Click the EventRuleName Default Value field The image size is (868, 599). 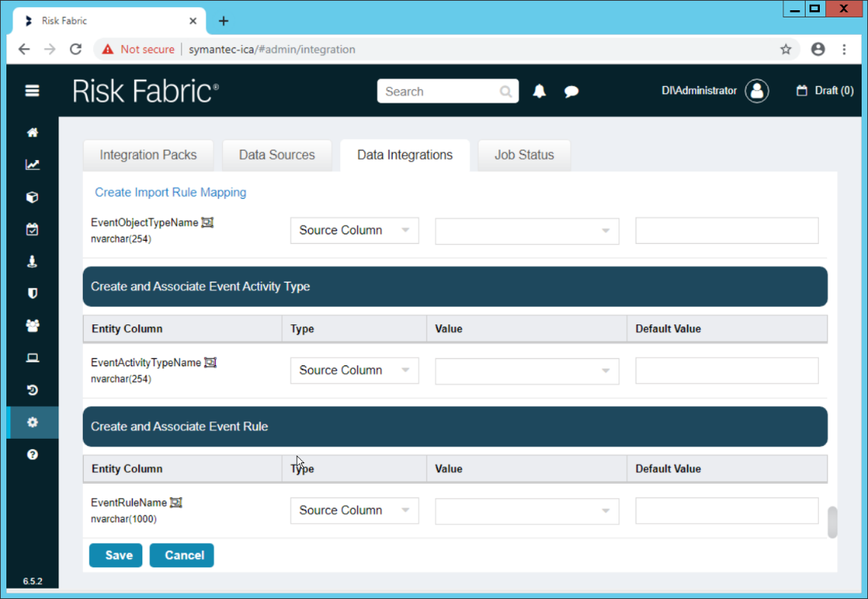click(727, 511)
